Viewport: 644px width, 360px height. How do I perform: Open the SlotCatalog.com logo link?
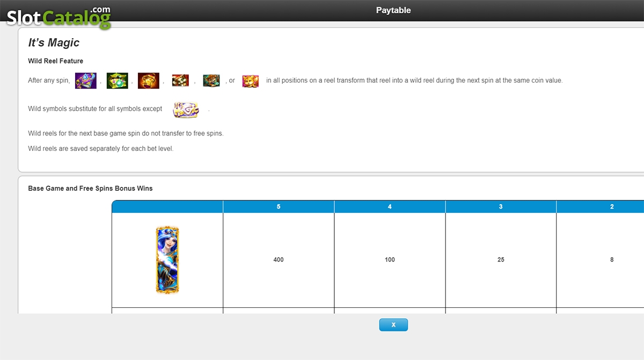click(58, 16)
